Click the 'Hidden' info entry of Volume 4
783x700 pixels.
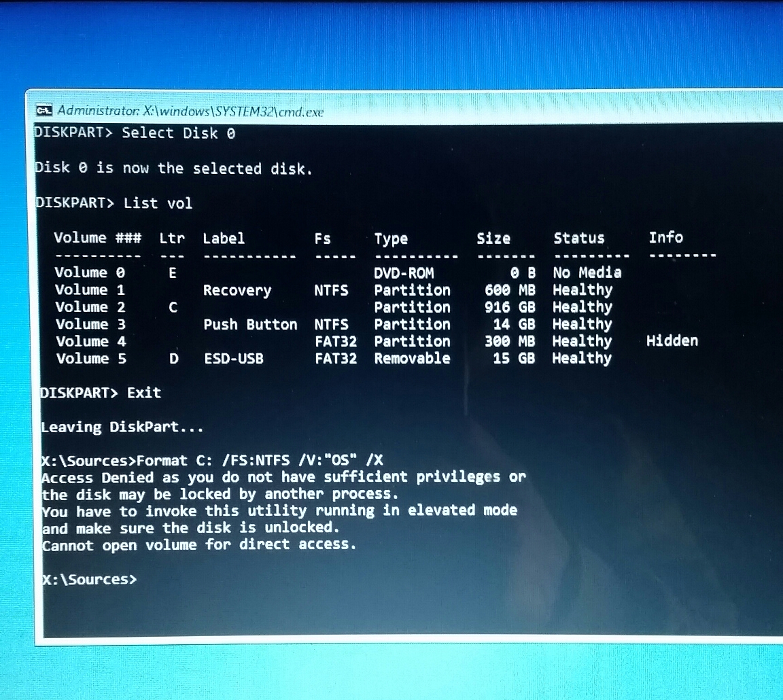coord(672,340)
